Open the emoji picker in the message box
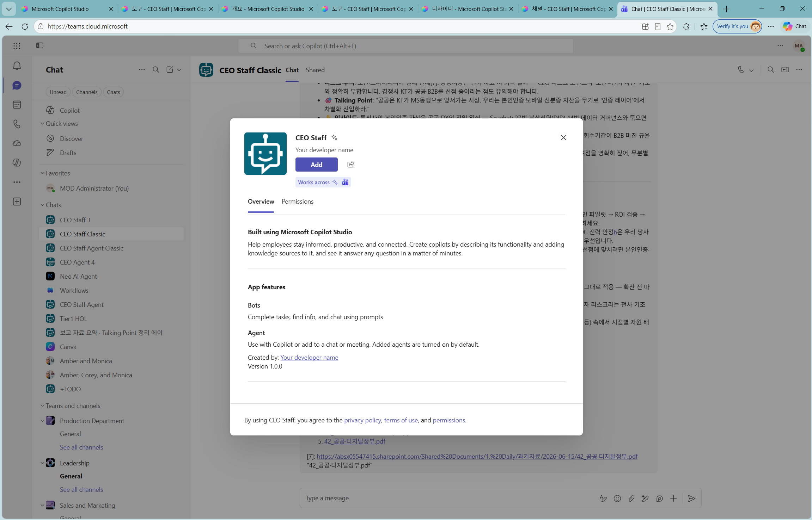The image size is (812, 520). [x=617, y=499]
